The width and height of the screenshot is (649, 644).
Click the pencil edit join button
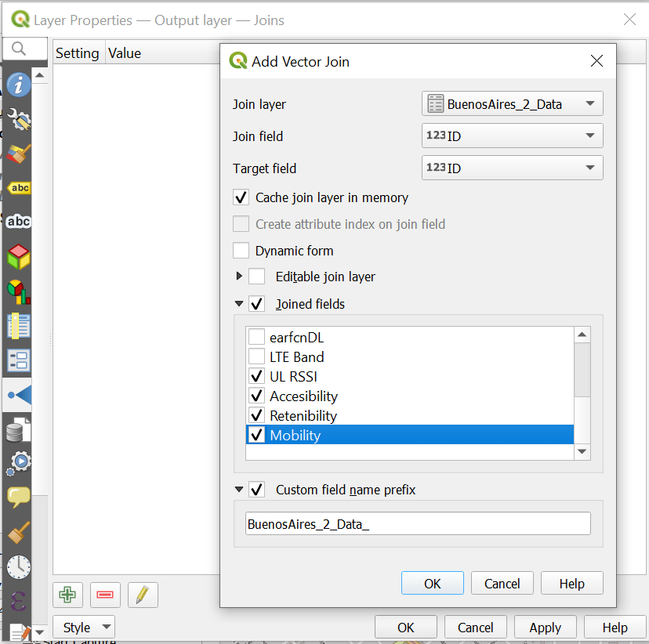coord(142,595)
